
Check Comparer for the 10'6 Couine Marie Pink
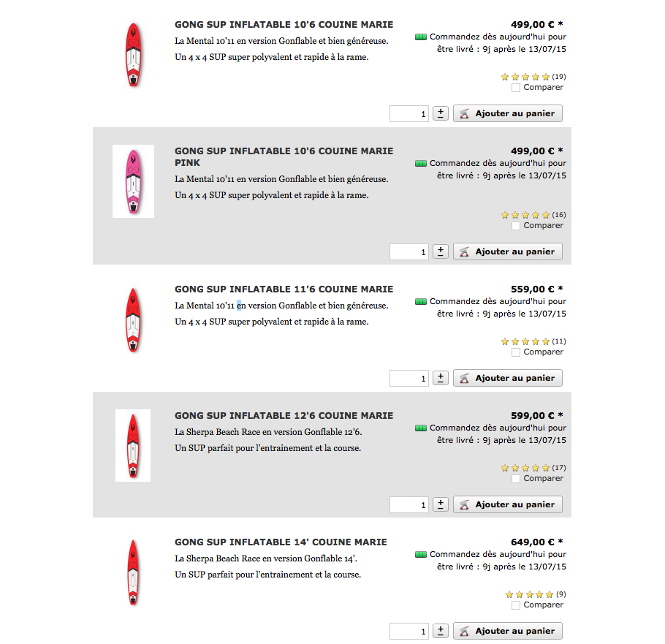[516, 226]
